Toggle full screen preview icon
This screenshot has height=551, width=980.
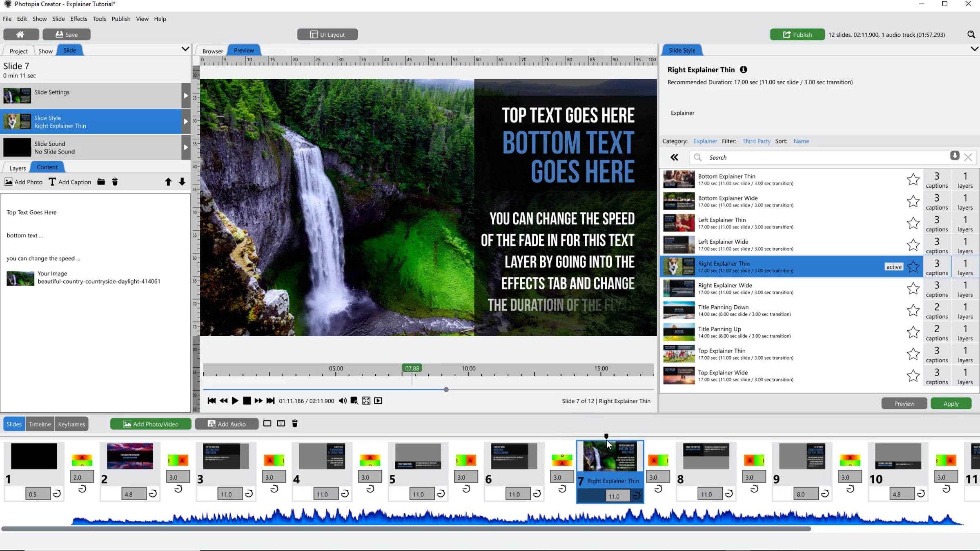pyautogui.click(x=366, y=401)
